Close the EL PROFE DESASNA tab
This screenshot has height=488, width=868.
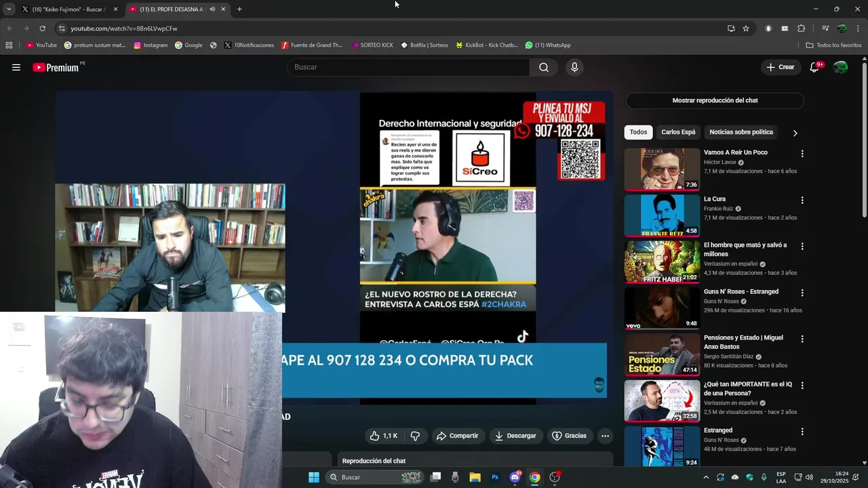click(223, 9)
